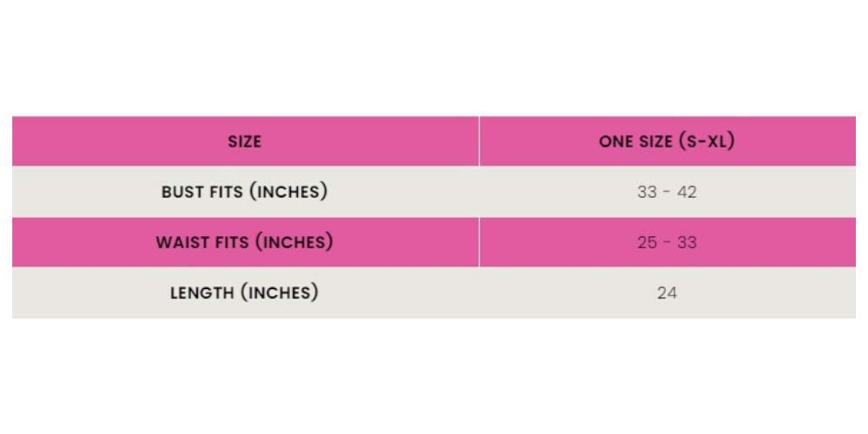This screenshot has width=868, height=434.
Task: Click the "ONE SIZE (S-XL)" column header
Action: click(x=666, y=141)
